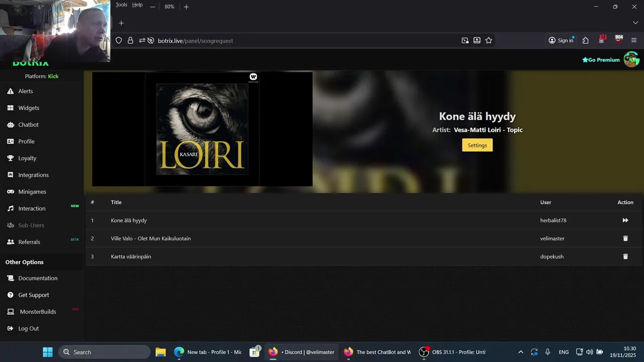Click user velimaster in the queue
The image size is (644, 362).
[552, 238]
